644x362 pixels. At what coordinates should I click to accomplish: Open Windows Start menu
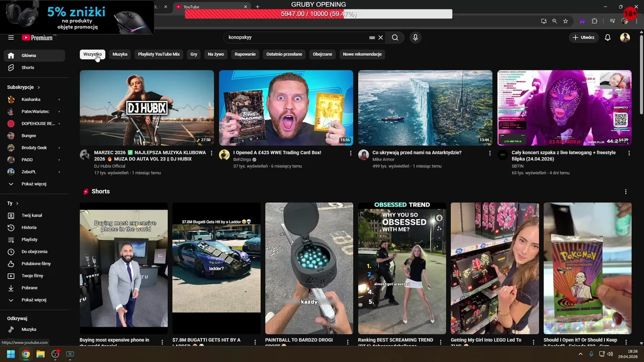[11, 354]
